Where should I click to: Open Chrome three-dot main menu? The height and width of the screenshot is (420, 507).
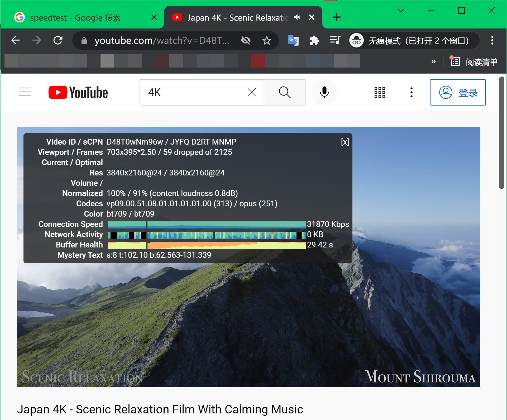coord(492,40)
